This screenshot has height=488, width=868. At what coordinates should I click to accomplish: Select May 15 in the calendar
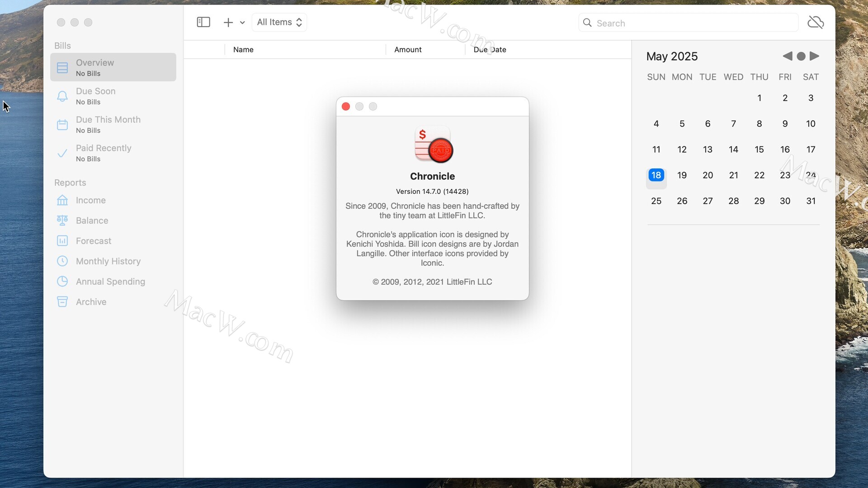click(759, 150)
